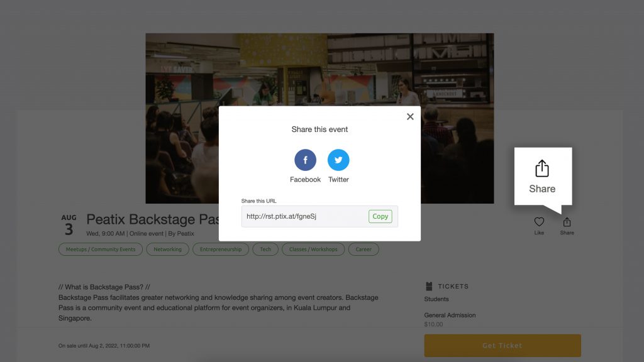Open the Entrepreneurship tag

coord(221,249)
